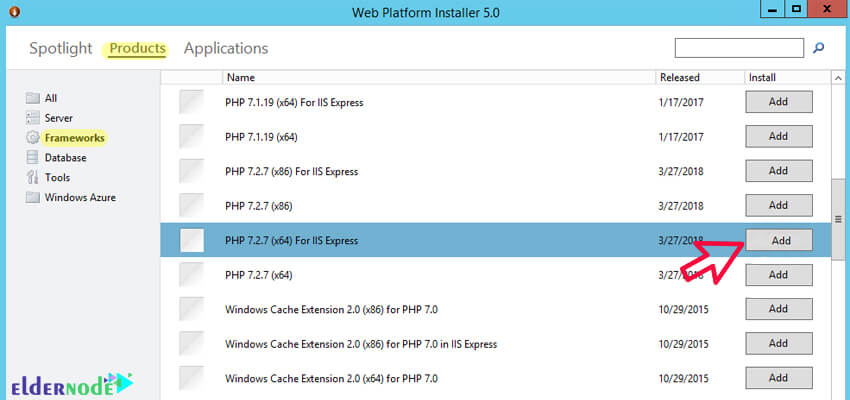Select the Products tab
This screenshot has height=400, width=850.
137,48
